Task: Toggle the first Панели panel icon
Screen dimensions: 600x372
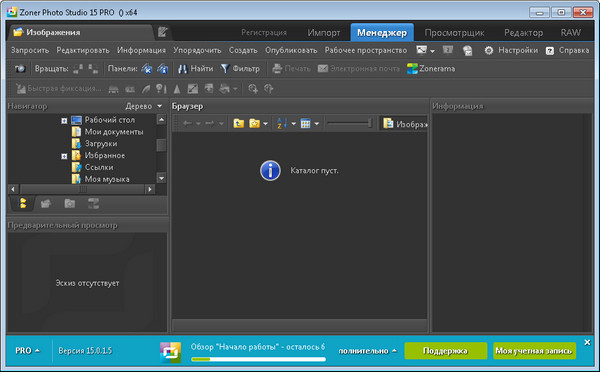Action: (x=147, y=69)
